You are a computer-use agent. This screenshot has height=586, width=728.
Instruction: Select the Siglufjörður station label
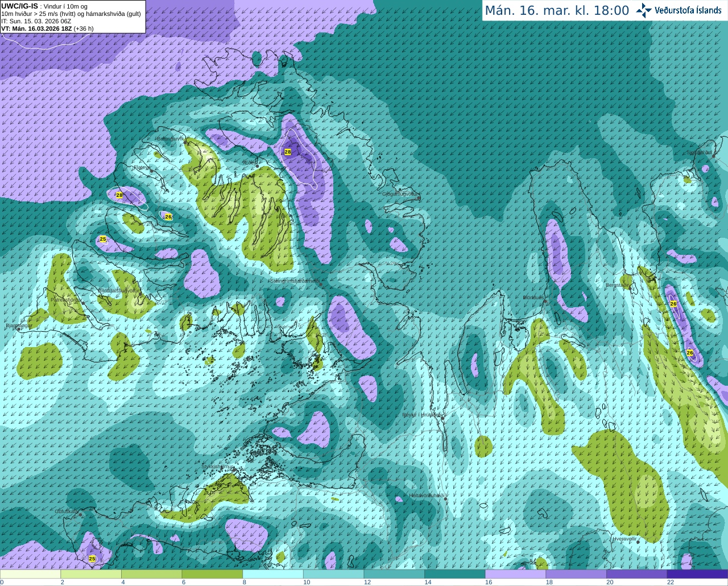[x=700, y=152]
